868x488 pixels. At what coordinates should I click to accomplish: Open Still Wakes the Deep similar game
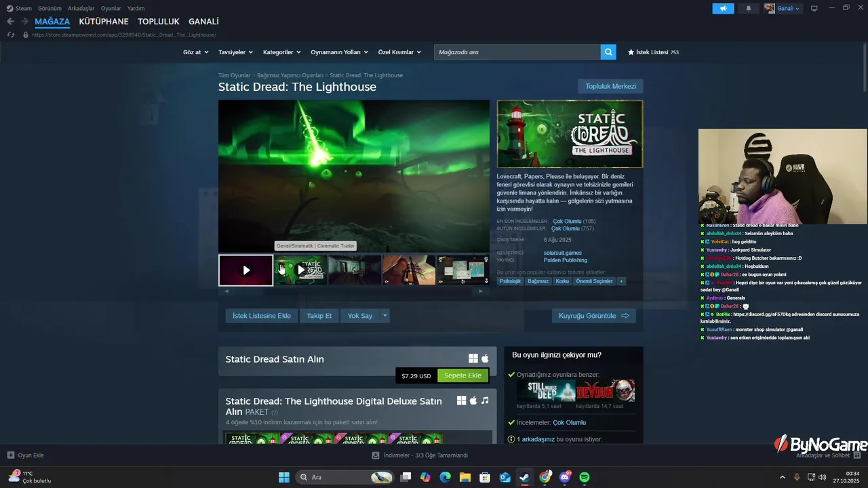(546, 391)
